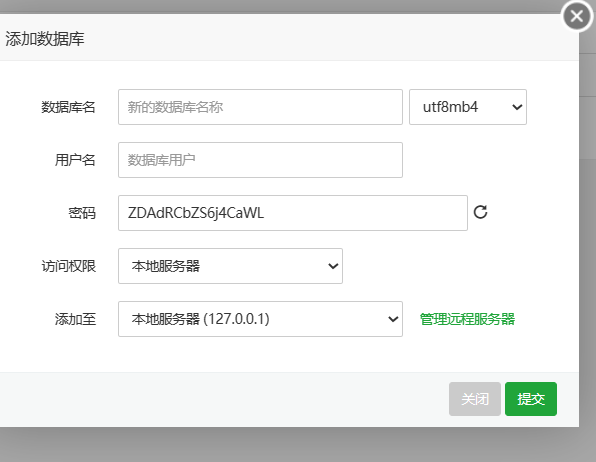596x462 pixels.
Task: Regenerate the password with the refresh icon
Action: coord(480,212)
